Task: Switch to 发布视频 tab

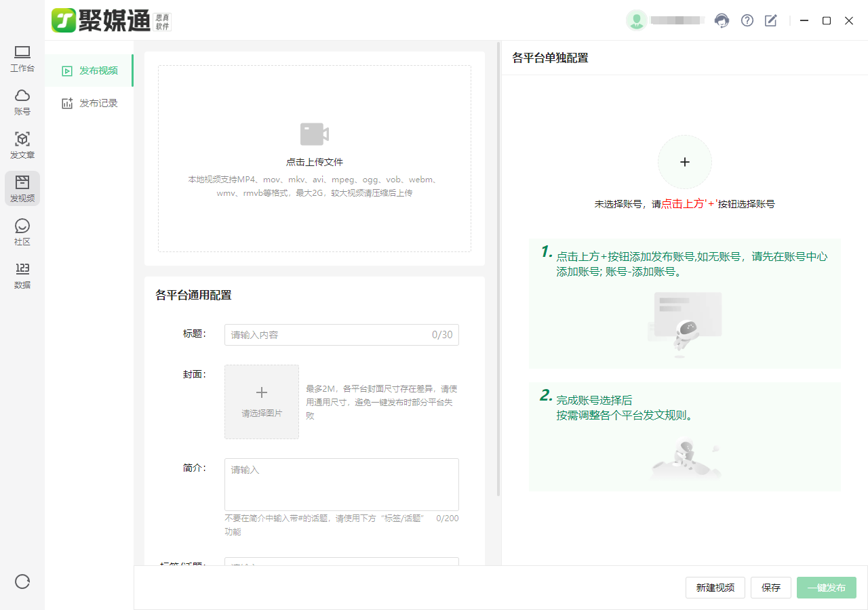Action: tap(90, 70)
